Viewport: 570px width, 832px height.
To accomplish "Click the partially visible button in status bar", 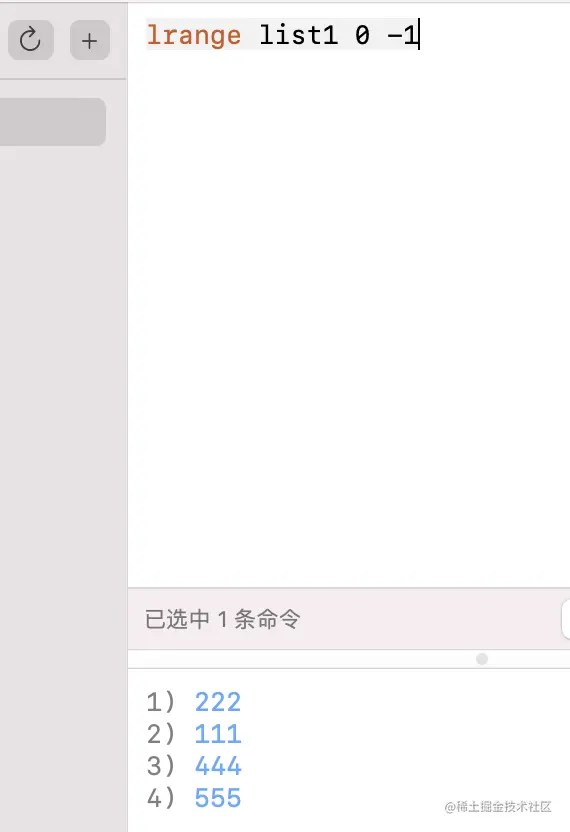I will 566,619.
